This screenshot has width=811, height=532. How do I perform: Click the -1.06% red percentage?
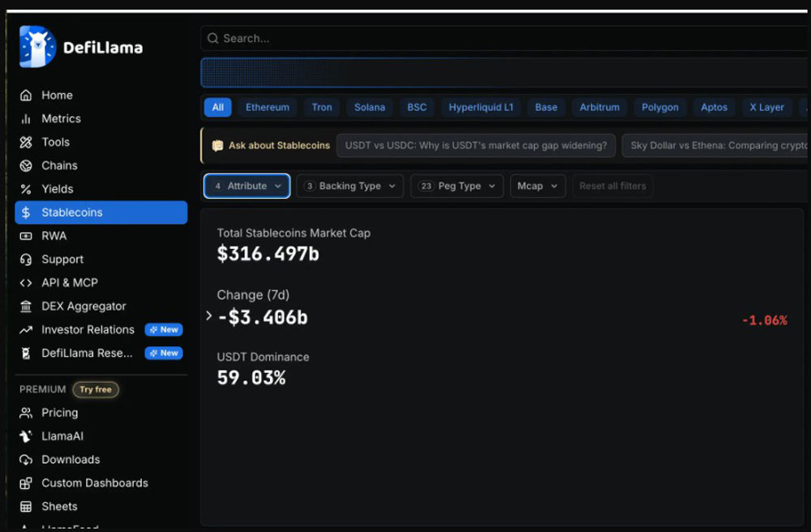765,320
